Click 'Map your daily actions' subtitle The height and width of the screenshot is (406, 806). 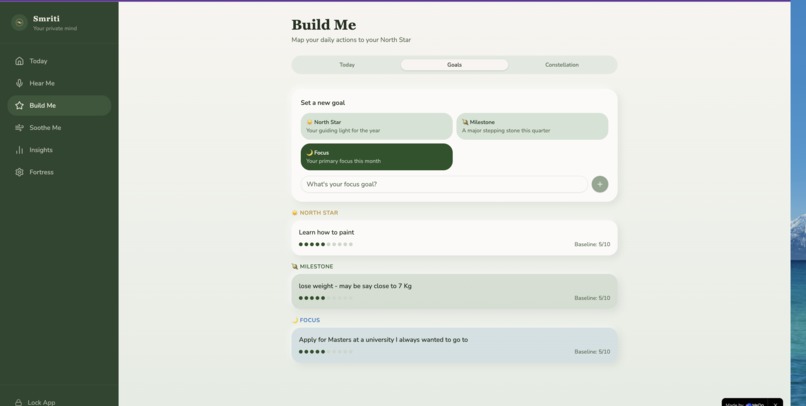351,40
